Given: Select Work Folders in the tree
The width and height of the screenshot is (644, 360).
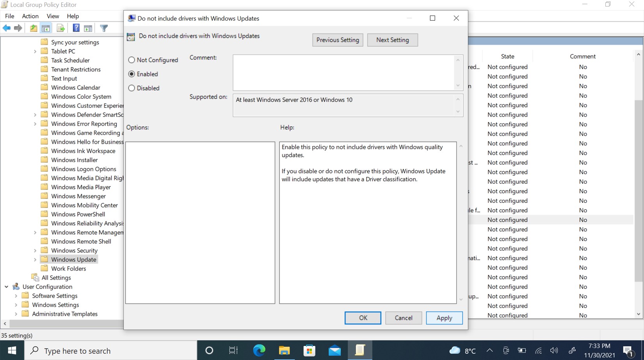Looking at the screenshot, I should (69, 268).
